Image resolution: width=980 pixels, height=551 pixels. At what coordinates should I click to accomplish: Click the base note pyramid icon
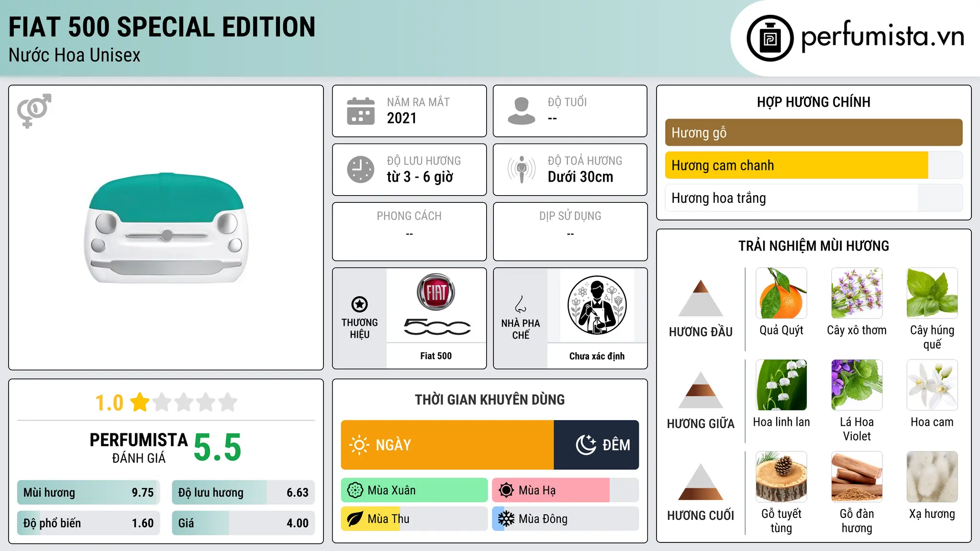(701, 482)
